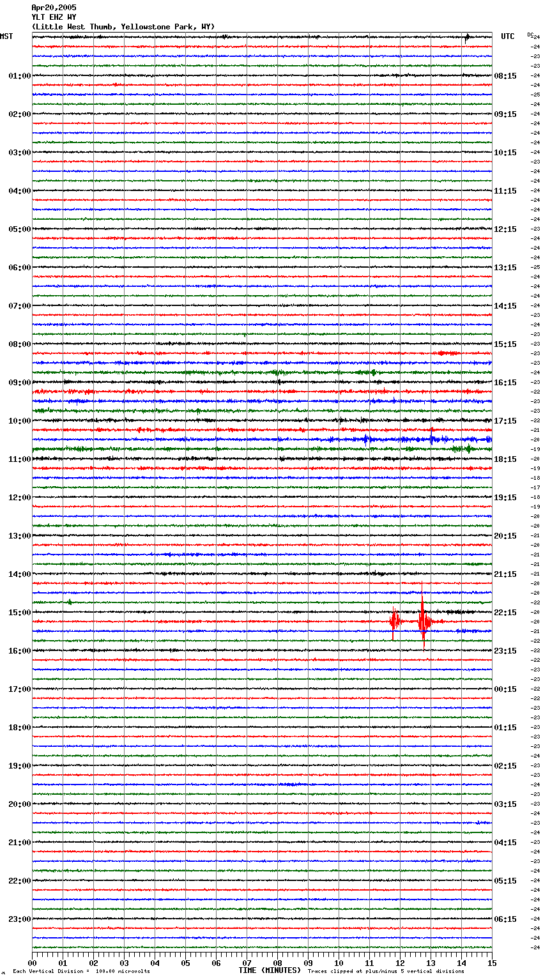The width and height of the screenshot is (543, 980).
Task: Click the UTC time label "22:15"
Action: (505, 613)
